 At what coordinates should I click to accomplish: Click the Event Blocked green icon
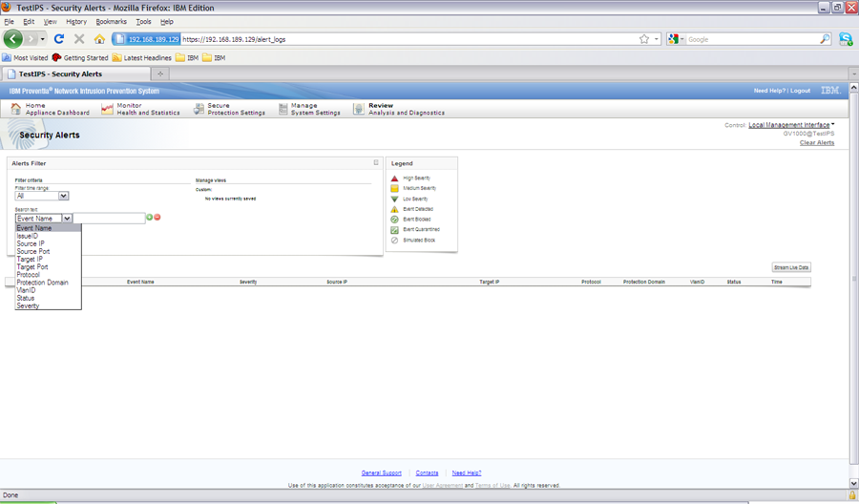pos(394,220)
